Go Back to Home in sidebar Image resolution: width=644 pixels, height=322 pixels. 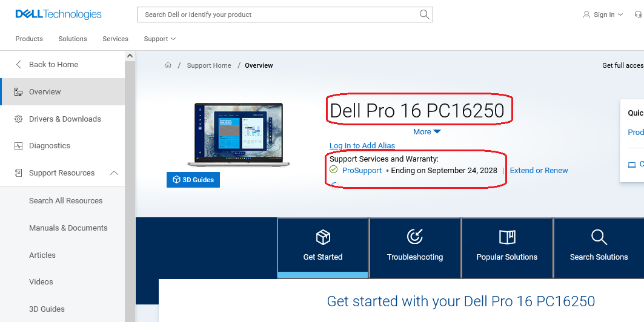coord(62,64)
